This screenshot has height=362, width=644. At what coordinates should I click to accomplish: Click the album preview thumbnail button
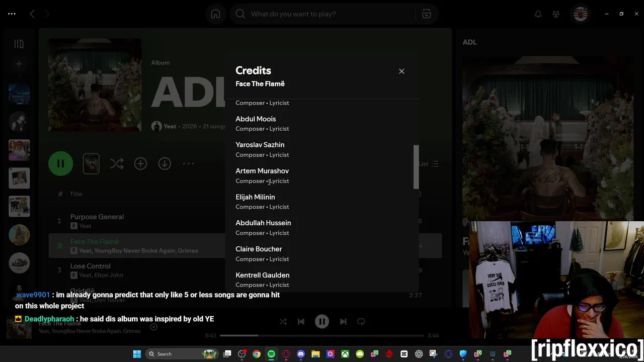(x=91, y=163)
